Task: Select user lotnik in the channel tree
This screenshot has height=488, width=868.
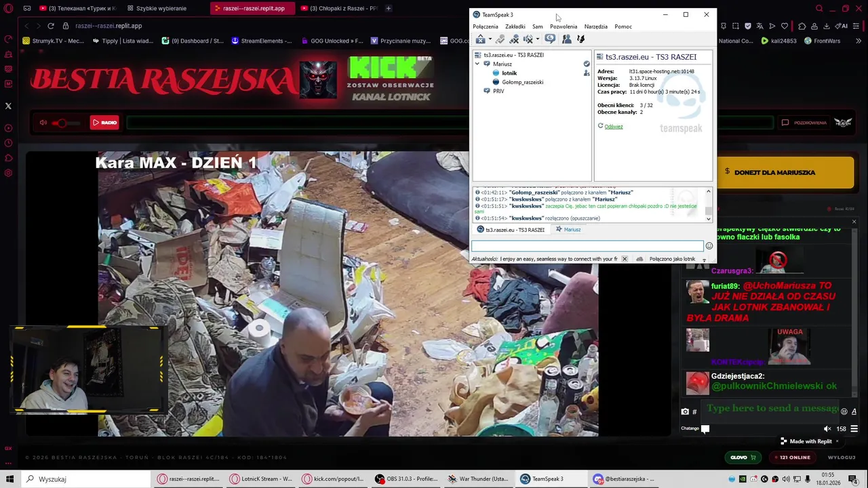Action: [509, 73]
